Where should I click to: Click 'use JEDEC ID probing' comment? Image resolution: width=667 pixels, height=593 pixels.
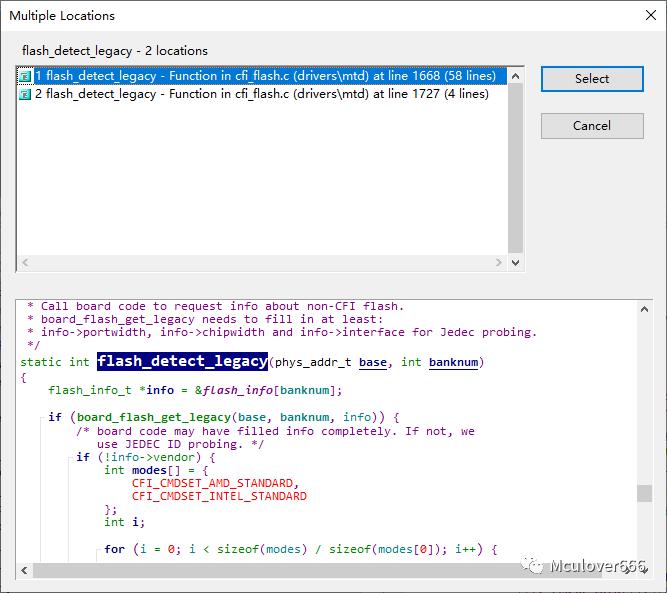pos(180,444)
